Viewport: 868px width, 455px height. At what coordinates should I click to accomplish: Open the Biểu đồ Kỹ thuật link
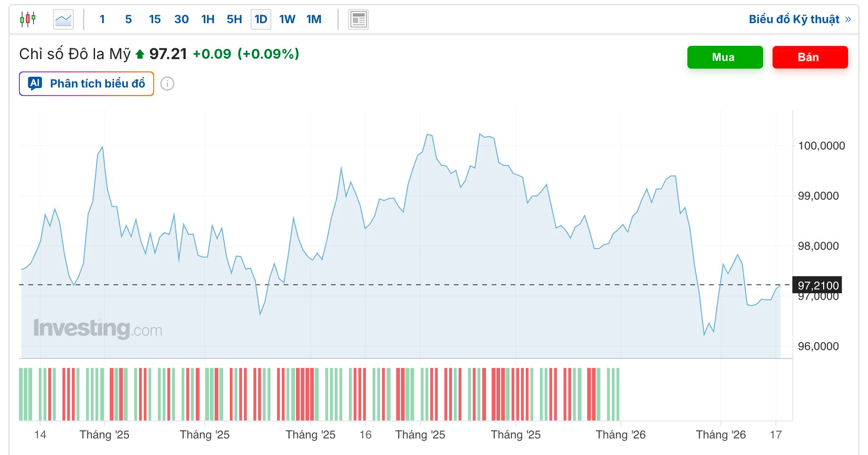coord(793,19)
